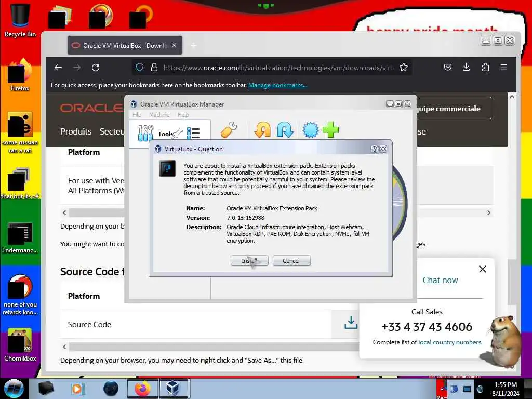Screen dimensions: 532x399
Task: Click the page vertical scrollbar up arrow
Action: click(512, 97)
